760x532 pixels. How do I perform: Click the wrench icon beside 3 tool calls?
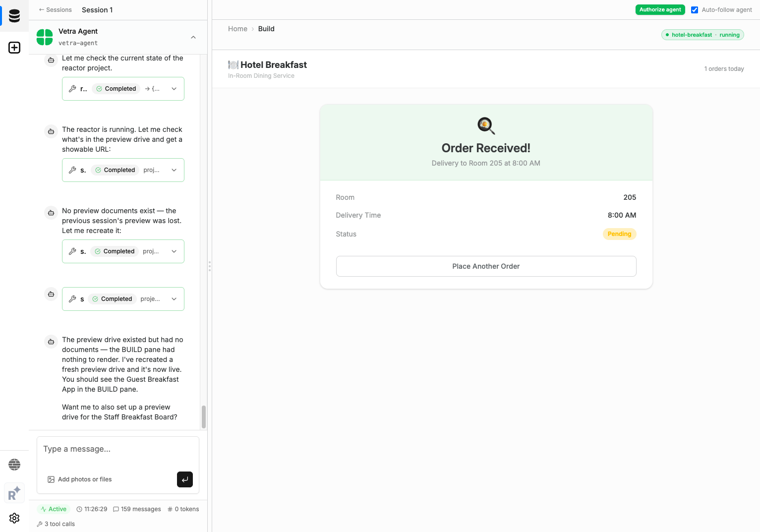[40, 524]
